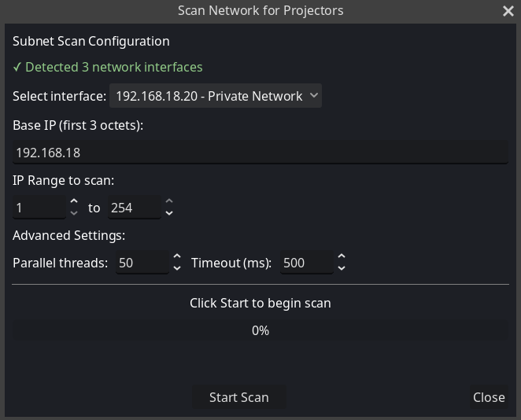Decrease the parallel threads count
Viewport: 521px width, 420px height.
(x=177, y=268)
